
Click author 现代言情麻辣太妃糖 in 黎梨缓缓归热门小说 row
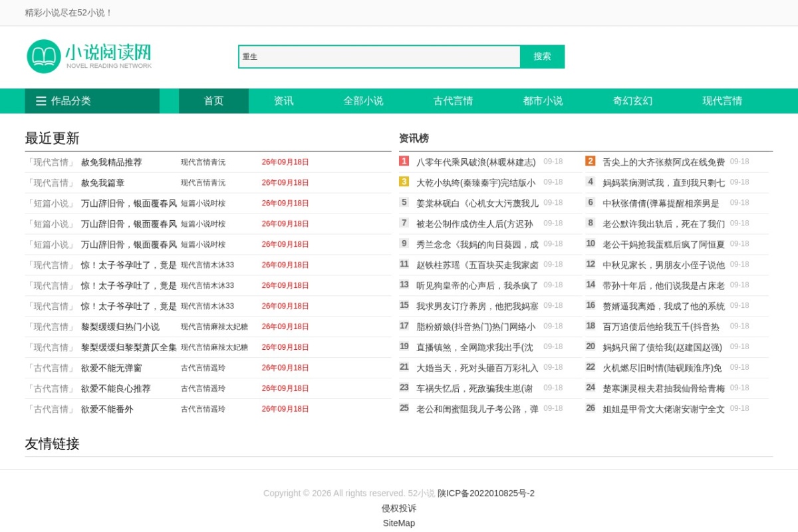pyautogui.click(x=214, y=327)
